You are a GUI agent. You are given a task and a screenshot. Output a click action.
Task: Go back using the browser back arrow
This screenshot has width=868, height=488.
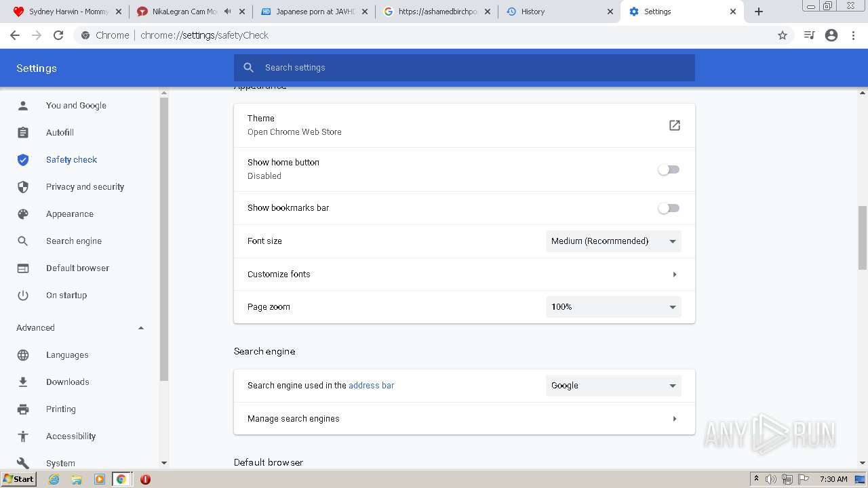15,35
